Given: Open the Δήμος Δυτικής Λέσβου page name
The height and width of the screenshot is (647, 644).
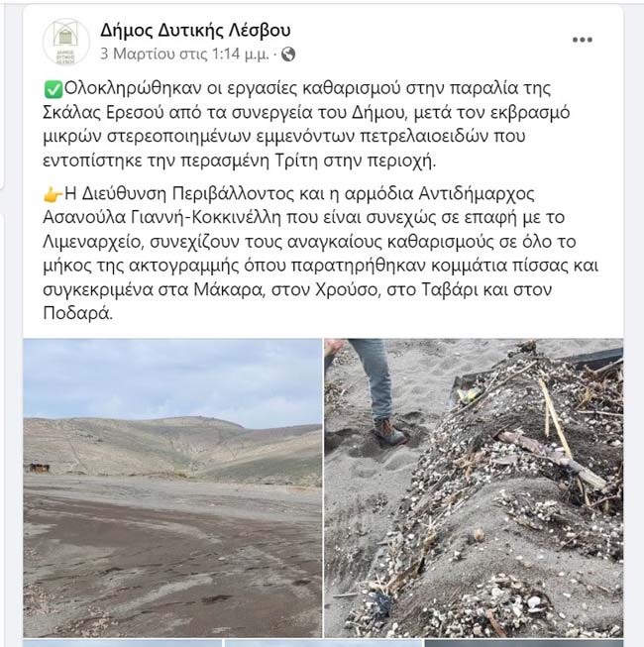Looking at the screenshot, I should coord(195,30).
